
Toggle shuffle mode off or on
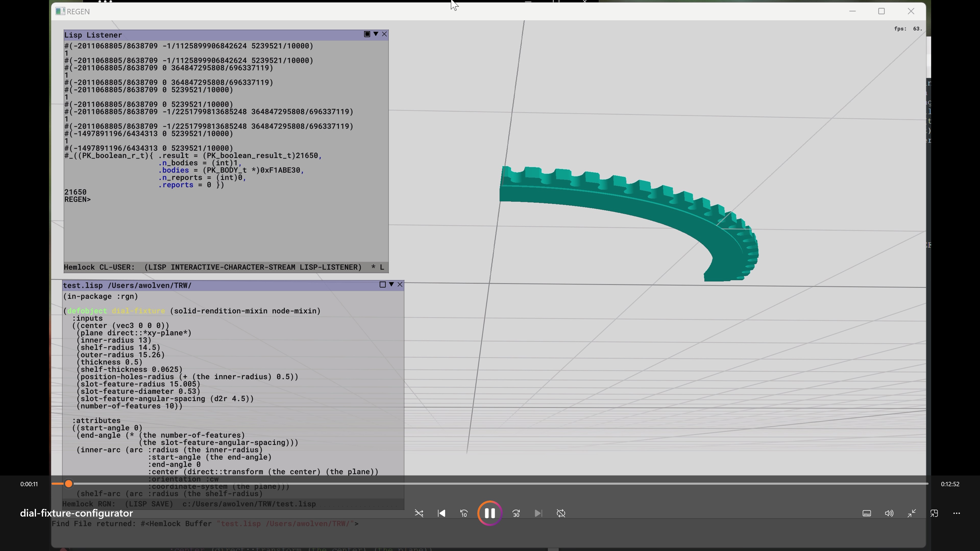[419, 513]
